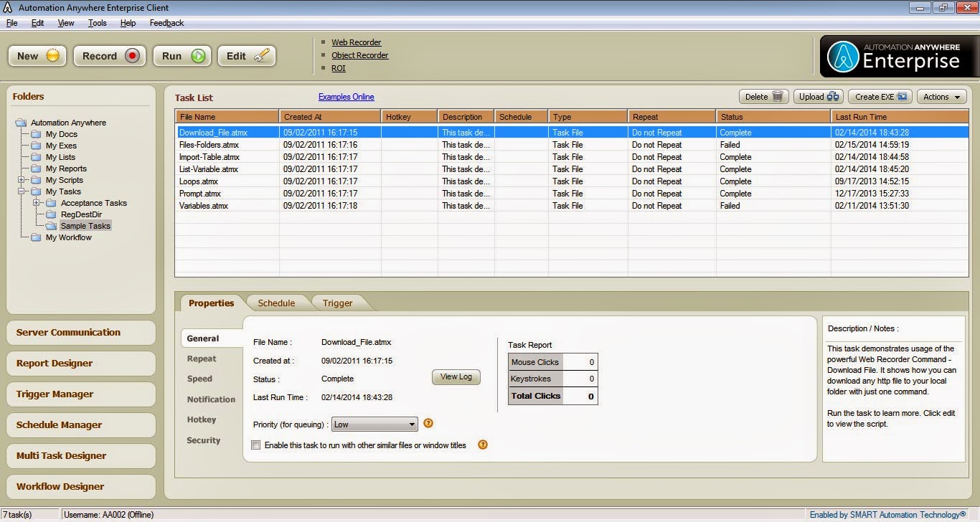Viewport: 980px width, 522px height.
Task: Open the Feedback menu
Action: click(x=166, y=23)
